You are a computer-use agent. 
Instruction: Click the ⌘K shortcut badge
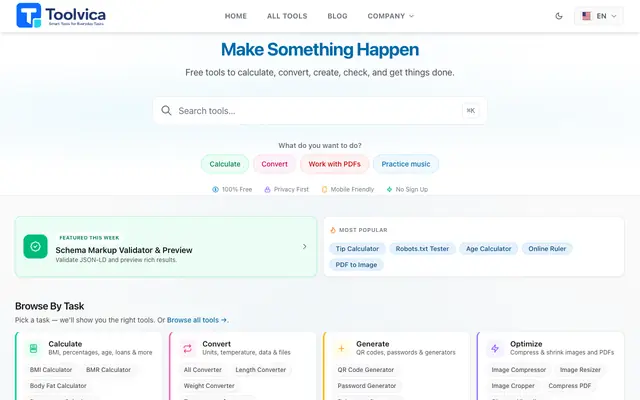pyautogui.click(x=471, y=111)
